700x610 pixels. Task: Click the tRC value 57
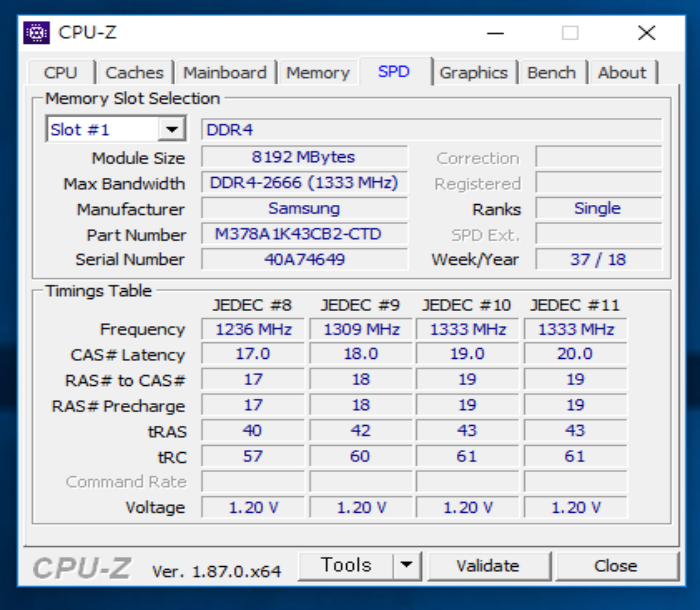tap(253, 456)
